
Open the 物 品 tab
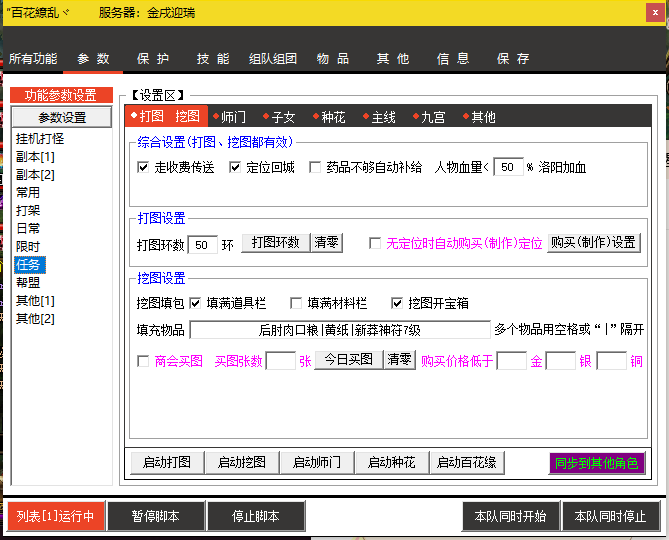333,58
